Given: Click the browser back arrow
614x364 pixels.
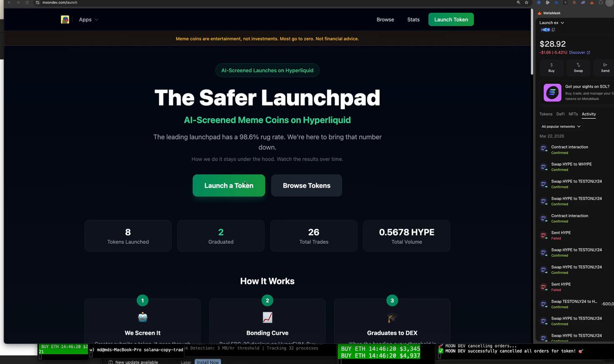Looking at the screenshot, I should coord(9,3).
